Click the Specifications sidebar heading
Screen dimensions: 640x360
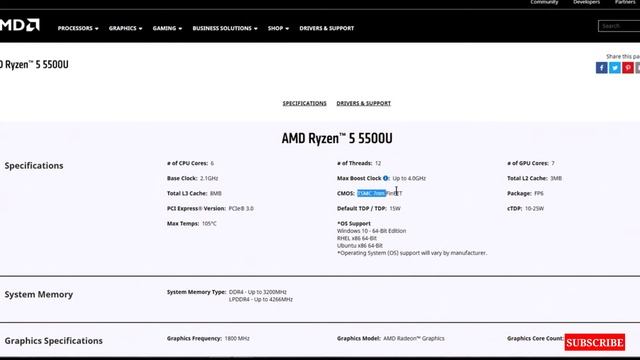(x=34, y=165)
